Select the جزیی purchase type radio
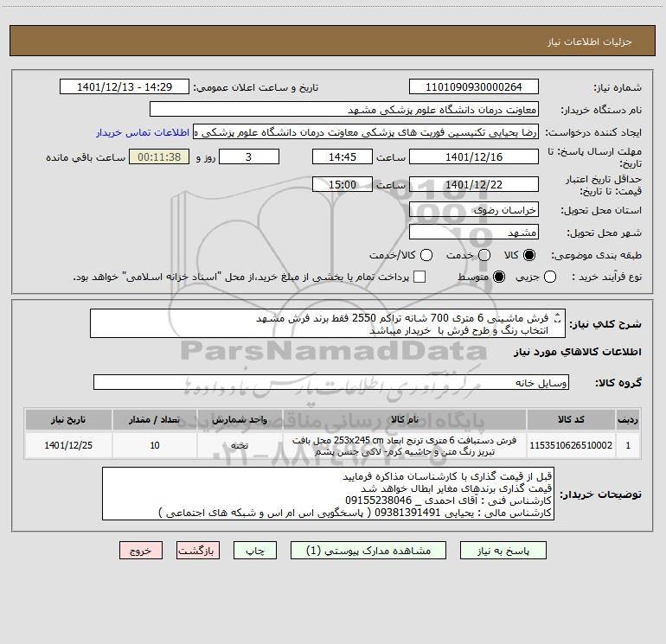This screenshot has width=666, height=644. click(550, 277)
